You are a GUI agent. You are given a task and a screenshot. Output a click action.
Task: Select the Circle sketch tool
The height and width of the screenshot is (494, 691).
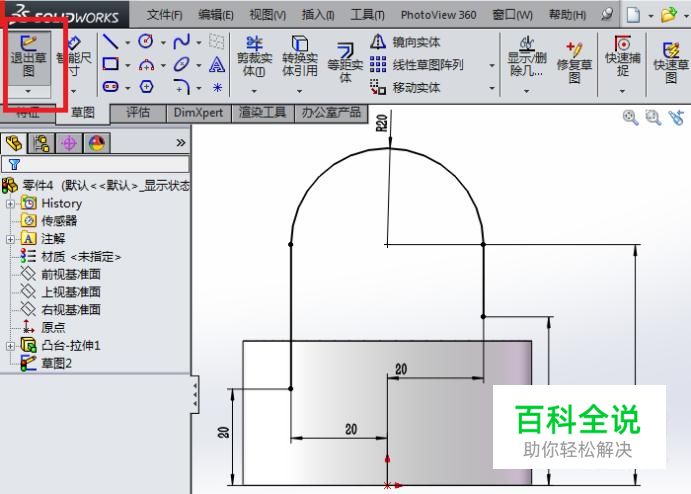point(146,42)
